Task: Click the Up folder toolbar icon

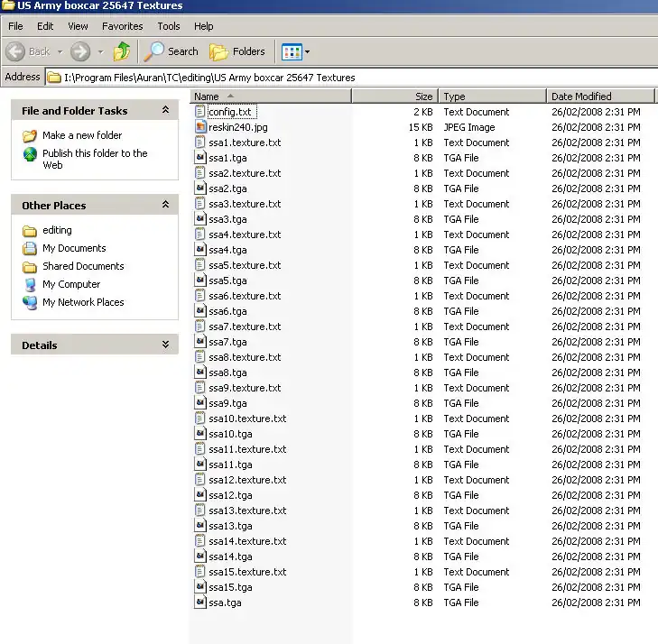Action: (122, 51)
